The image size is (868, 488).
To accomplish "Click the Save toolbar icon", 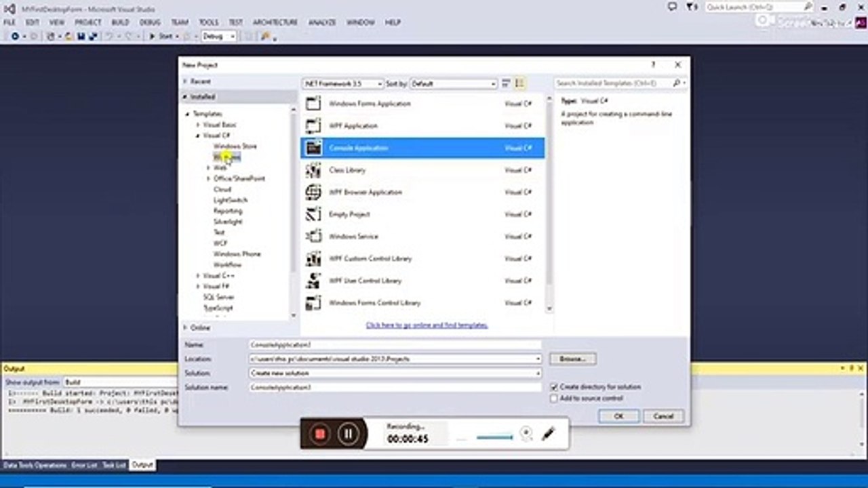I will tap(81, 36).
